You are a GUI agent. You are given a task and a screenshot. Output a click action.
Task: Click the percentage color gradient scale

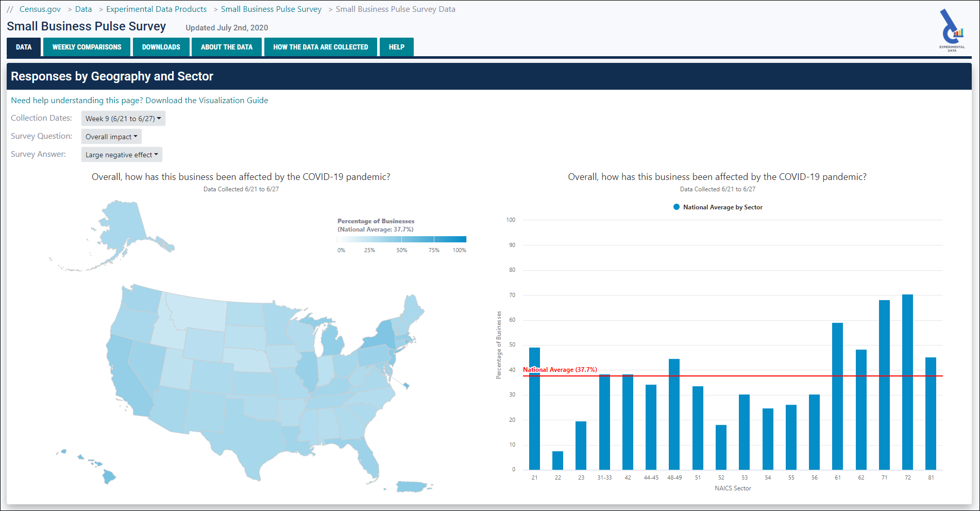(401, 239)
